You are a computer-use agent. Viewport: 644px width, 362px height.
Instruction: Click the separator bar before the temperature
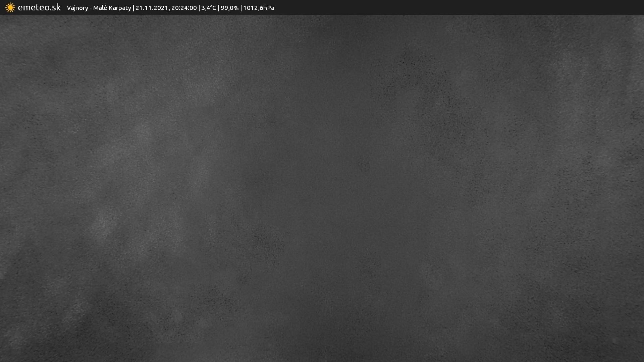[x=199, y=8]
